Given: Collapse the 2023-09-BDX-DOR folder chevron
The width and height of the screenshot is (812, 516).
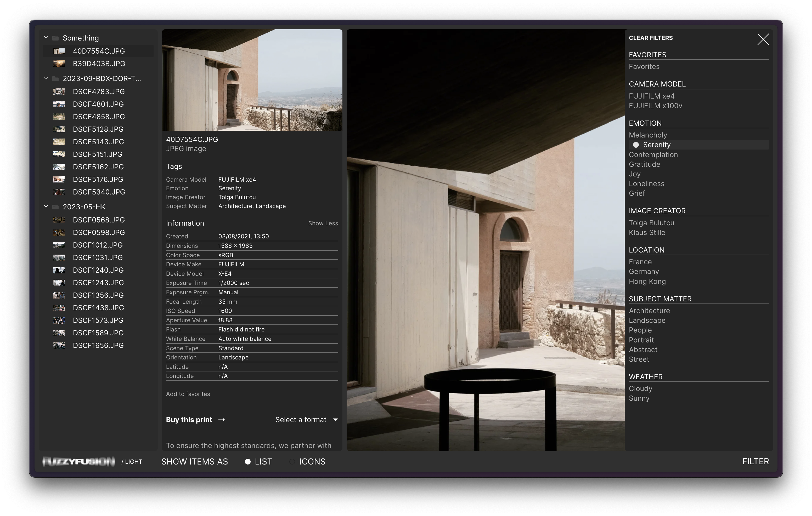Looking at the screenshot, I should [x=46, y=78].
